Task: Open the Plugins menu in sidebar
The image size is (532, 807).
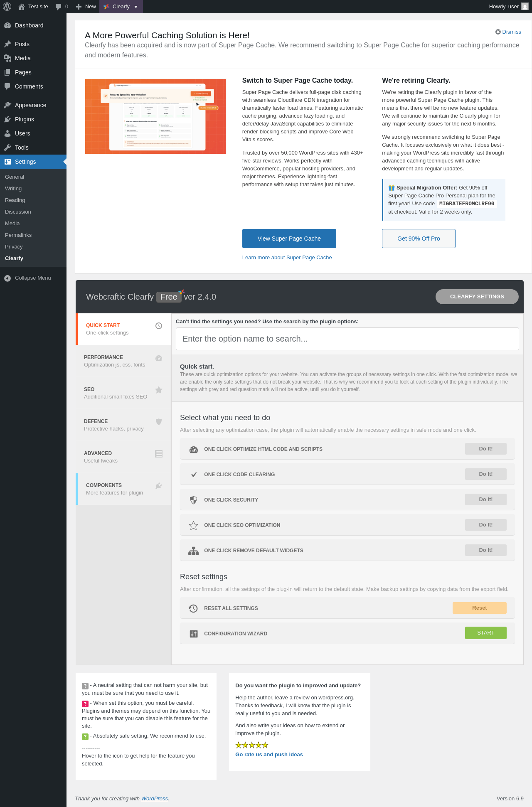Action: coord(25,119)
